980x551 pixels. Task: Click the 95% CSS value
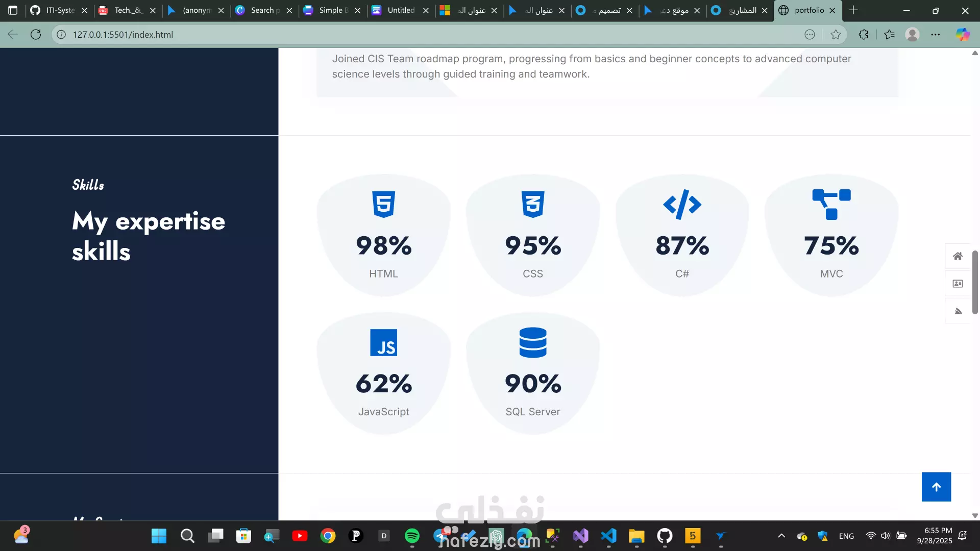pyautogui.click(x=533, y=246)
